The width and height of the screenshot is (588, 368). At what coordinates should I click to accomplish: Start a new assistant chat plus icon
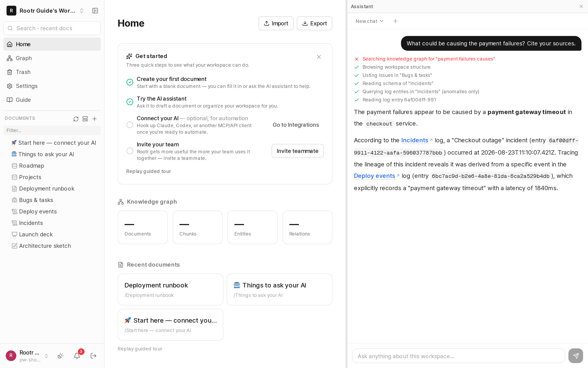tap(395, 21)
